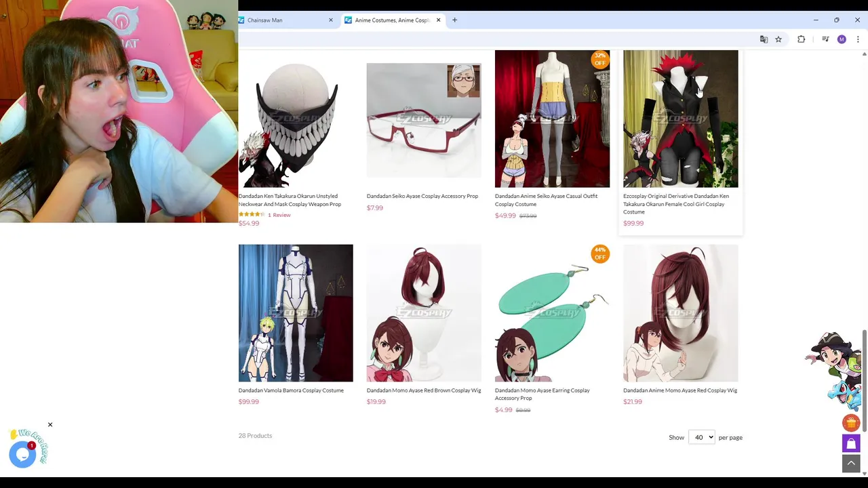Click the $99.99 price under Vamola Bamora
This screenshot has width=868, height=488.
pyautogui.click(x=249, y=402)
